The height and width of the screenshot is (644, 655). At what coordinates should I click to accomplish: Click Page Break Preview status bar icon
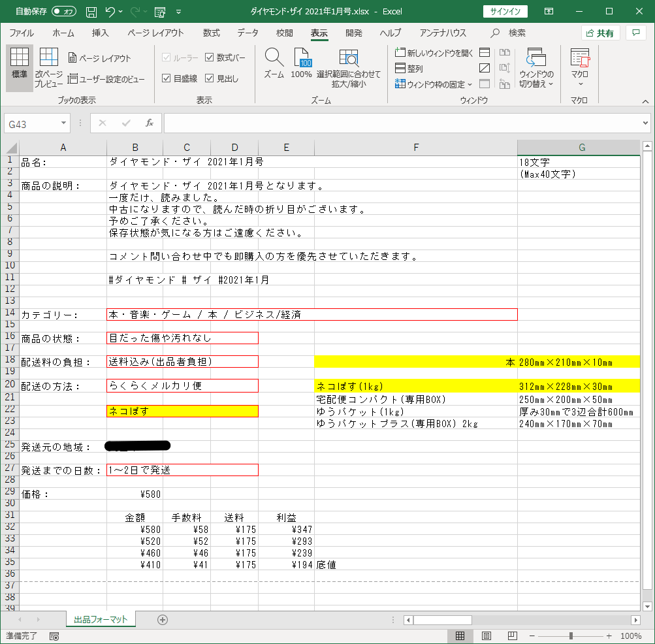513,636
